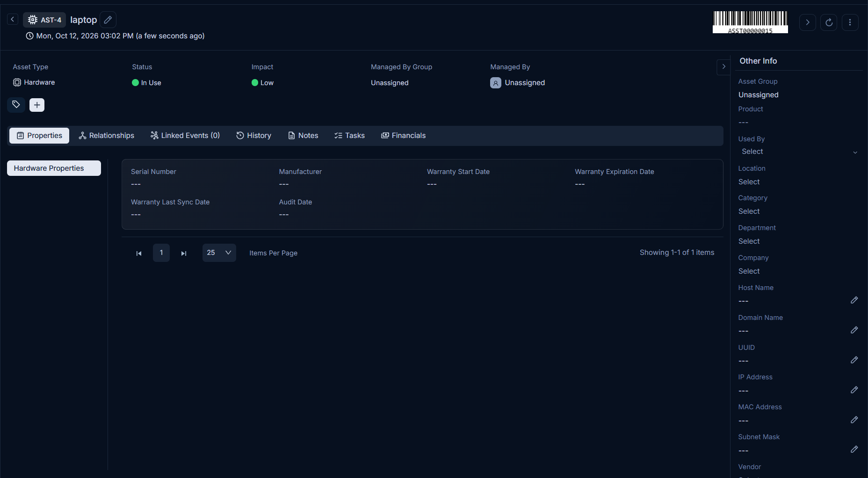
Task: Click the Audit Date field value
Action: tap(284, 215)
